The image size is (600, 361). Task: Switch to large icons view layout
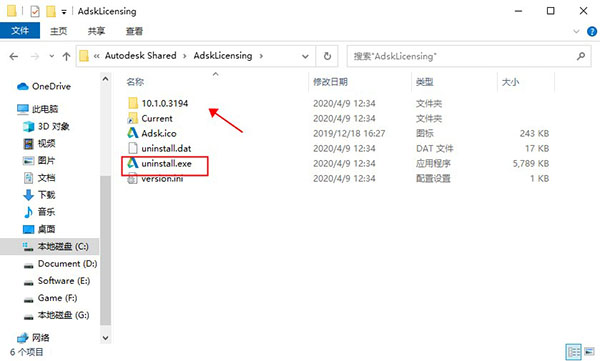(589, 351)
